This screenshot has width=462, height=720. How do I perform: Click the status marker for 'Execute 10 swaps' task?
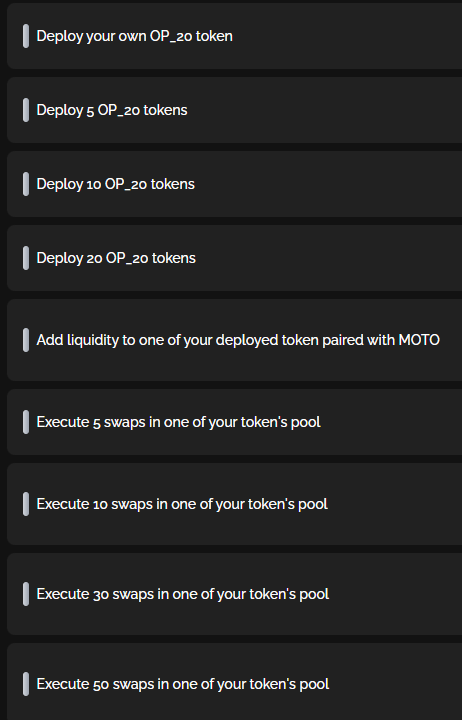click(x=26, y=504)
